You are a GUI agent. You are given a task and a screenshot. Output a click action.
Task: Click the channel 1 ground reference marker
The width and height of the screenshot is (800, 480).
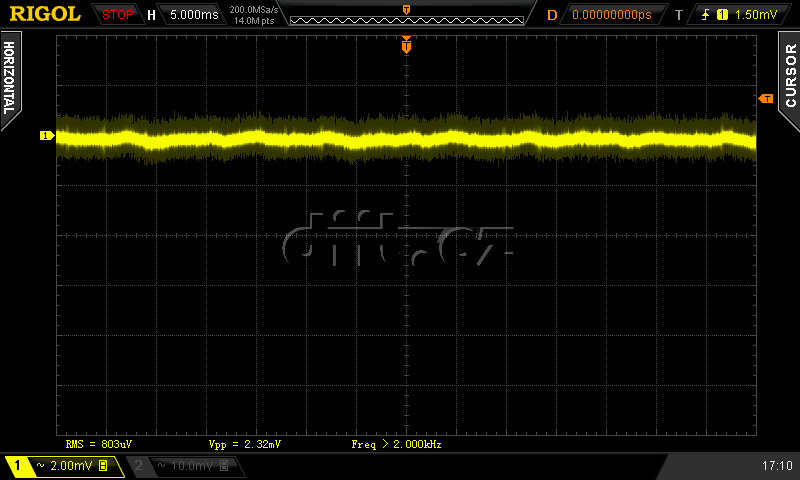point(45,135)
